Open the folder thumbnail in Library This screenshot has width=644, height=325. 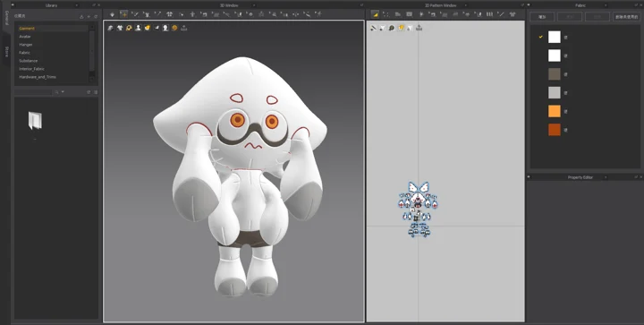pyautogui.click(x=35, y=121)
